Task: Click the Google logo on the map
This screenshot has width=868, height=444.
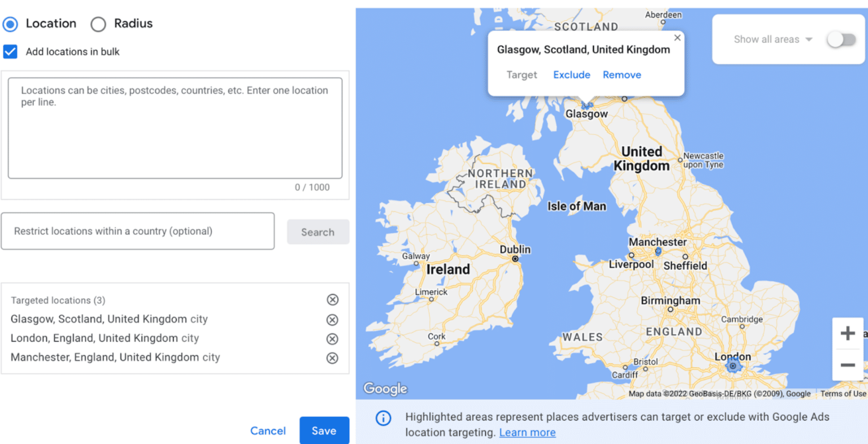Action: pos(385,389)
